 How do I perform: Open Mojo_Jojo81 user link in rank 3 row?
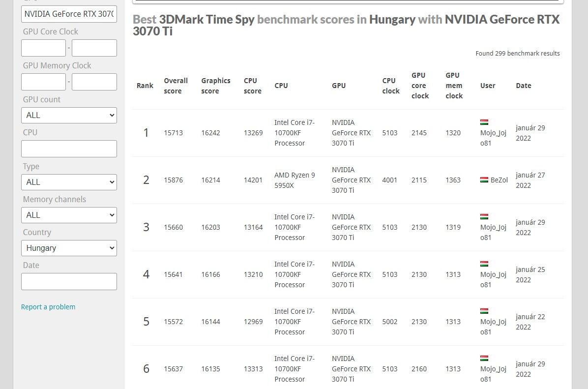tap(493, 233)
